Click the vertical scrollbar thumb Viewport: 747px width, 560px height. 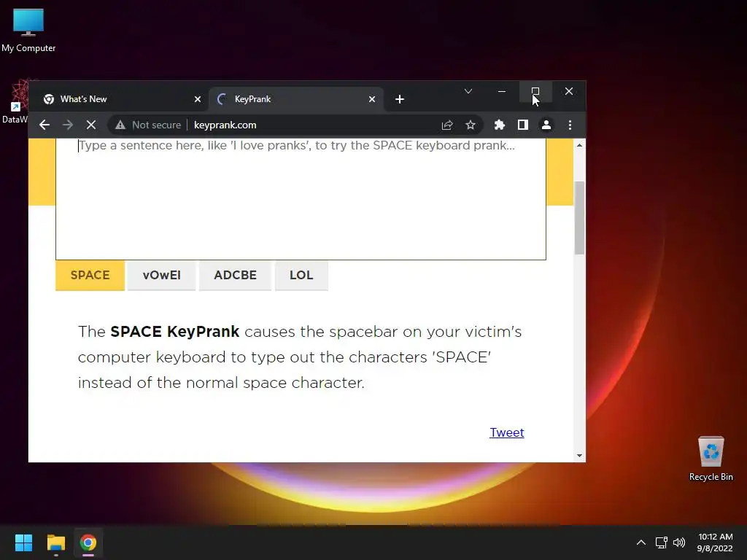pos(579,217)
